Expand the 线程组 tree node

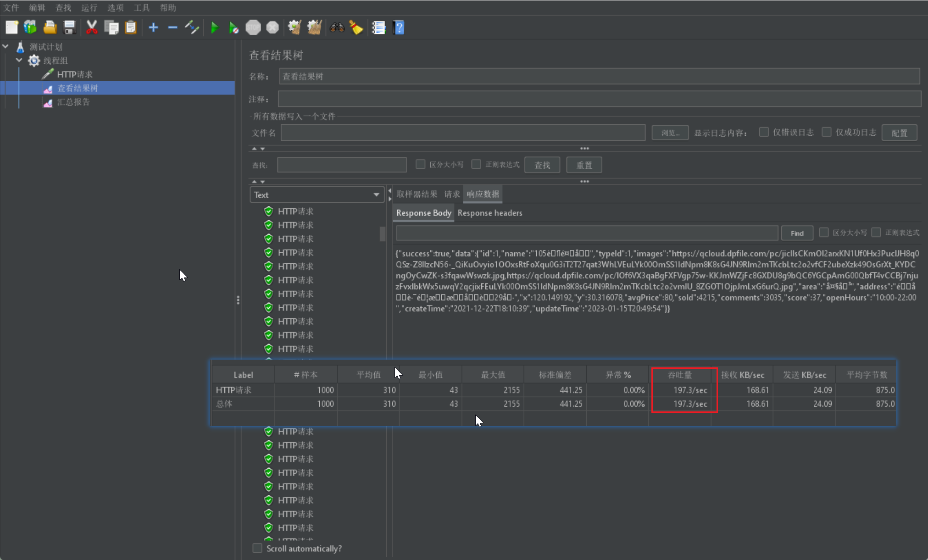coord(18,60)
